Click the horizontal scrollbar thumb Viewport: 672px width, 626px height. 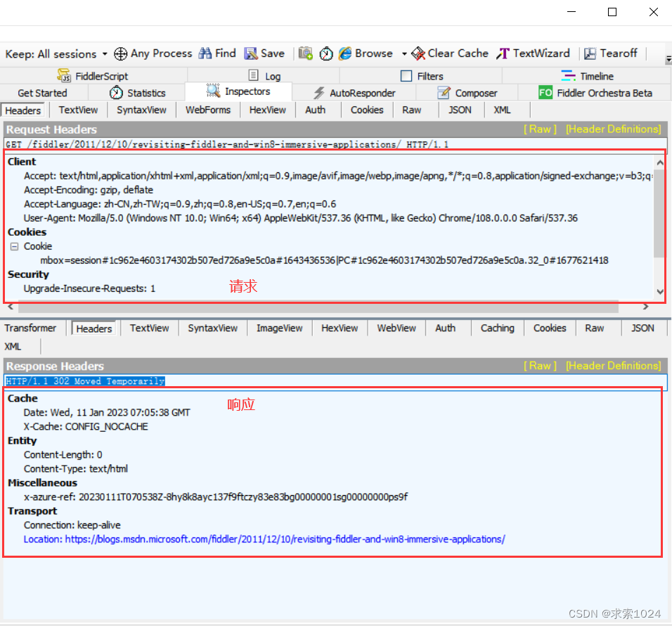click(x=318, y=307)
